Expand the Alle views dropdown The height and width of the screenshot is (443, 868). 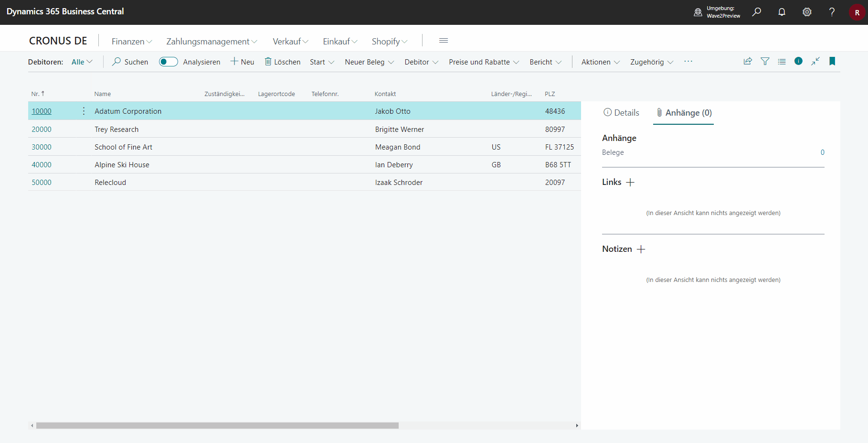click(x=82, y=62)
